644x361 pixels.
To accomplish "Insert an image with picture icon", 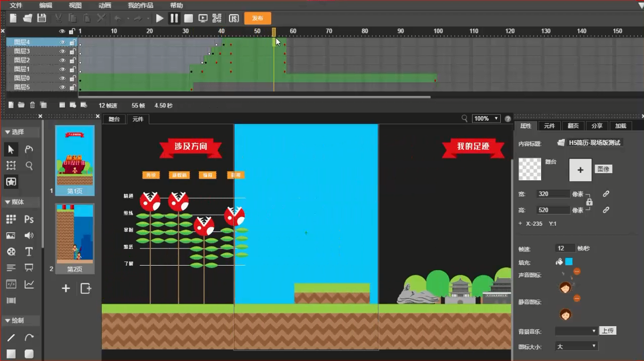I will (11, 235).
